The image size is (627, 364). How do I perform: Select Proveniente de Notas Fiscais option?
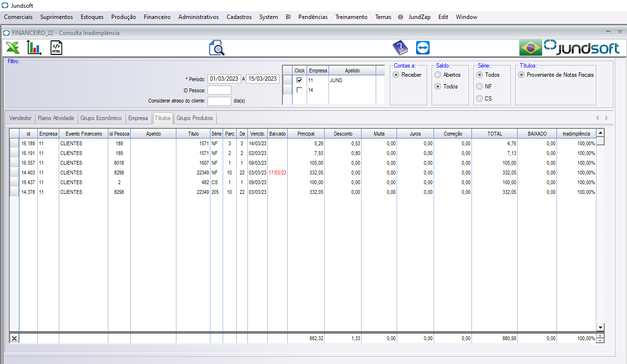pyautogui.click(x=522, y=75)
